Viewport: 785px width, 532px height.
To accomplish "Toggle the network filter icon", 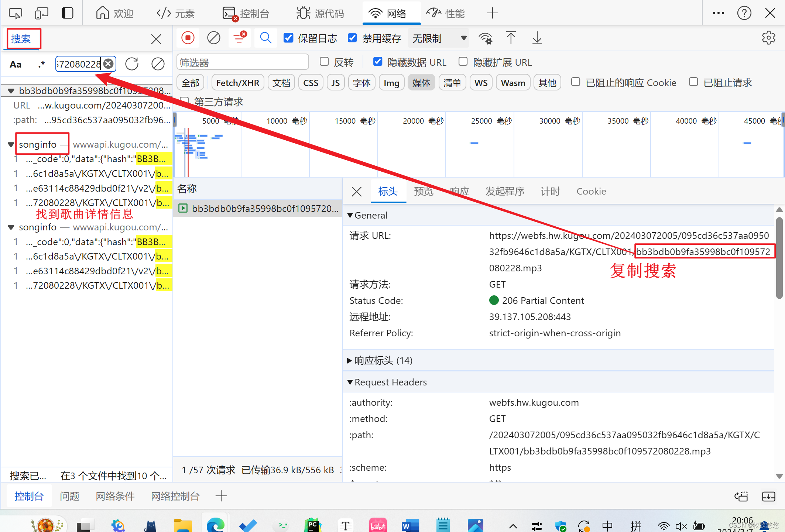I will [239, 38].
